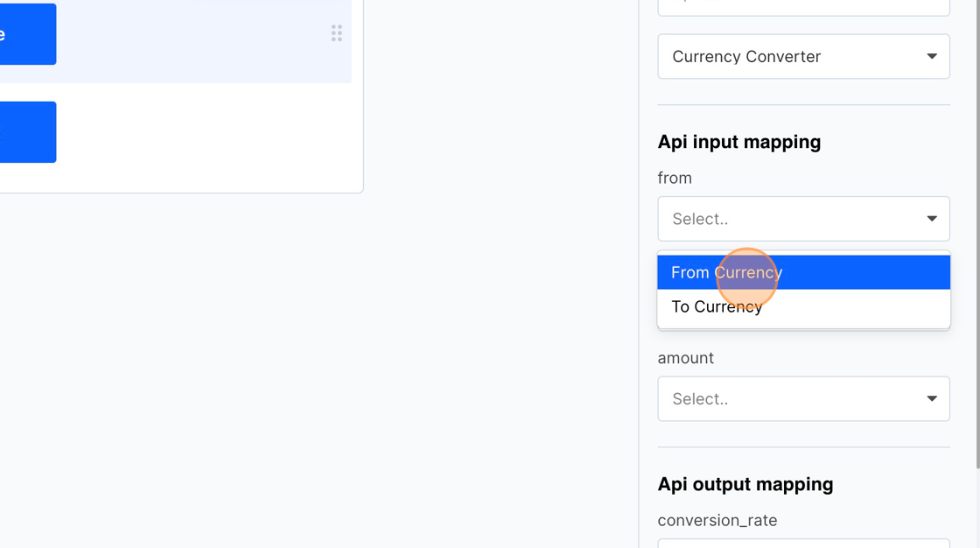
Task: Click the chevron on the 'from' Select field
Action: click(x=931, y=218)
